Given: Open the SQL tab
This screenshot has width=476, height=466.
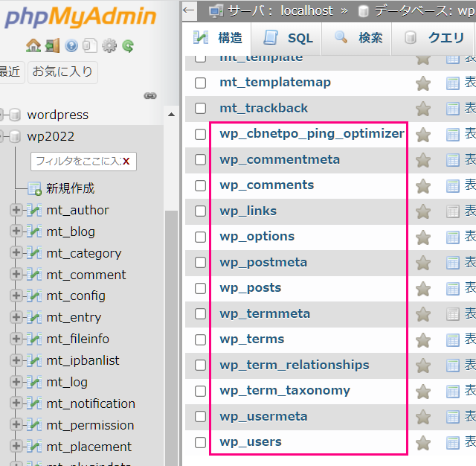Looking at the screenshot, I should 287,38.
